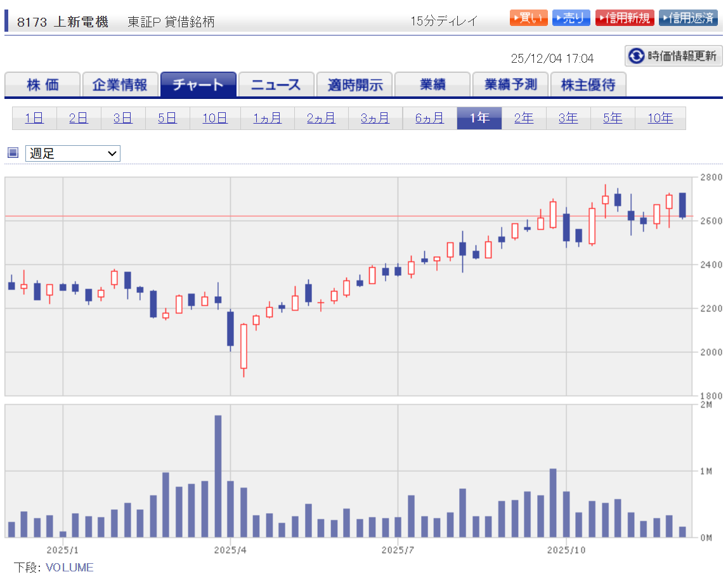Click the small blue square icon beside 週足
Screen dimensions: 728x579
(x=13, y=153)
